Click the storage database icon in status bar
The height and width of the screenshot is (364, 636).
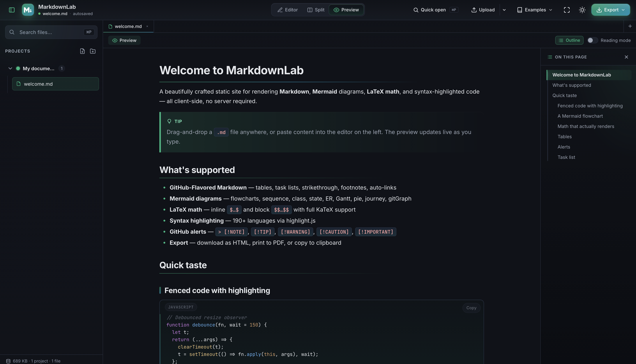pyautogui.click(x=8, y=361)
